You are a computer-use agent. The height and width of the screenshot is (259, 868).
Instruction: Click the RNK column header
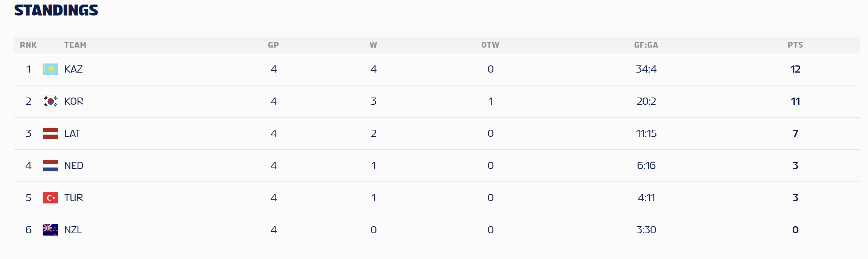point(28,45)
